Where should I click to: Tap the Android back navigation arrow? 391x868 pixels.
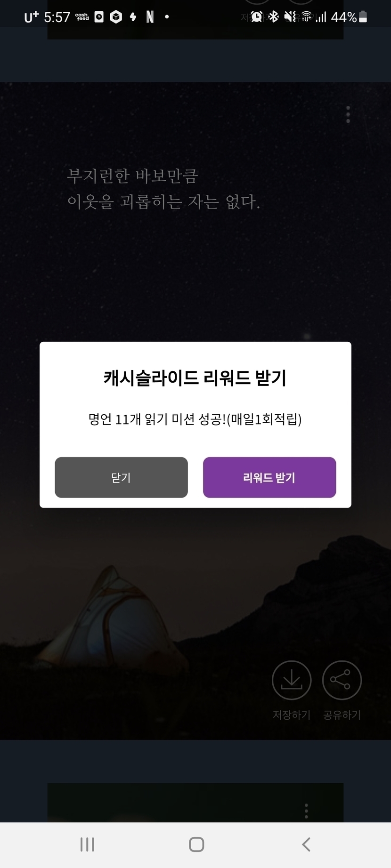306,844
